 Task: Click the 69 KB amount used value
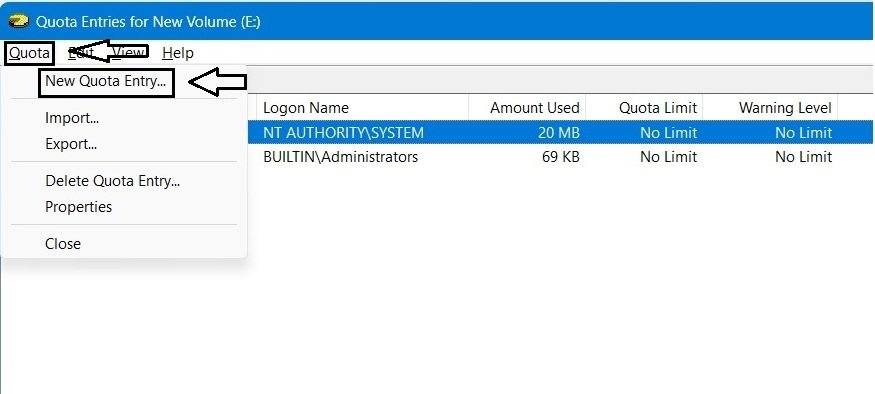(560, 157)
